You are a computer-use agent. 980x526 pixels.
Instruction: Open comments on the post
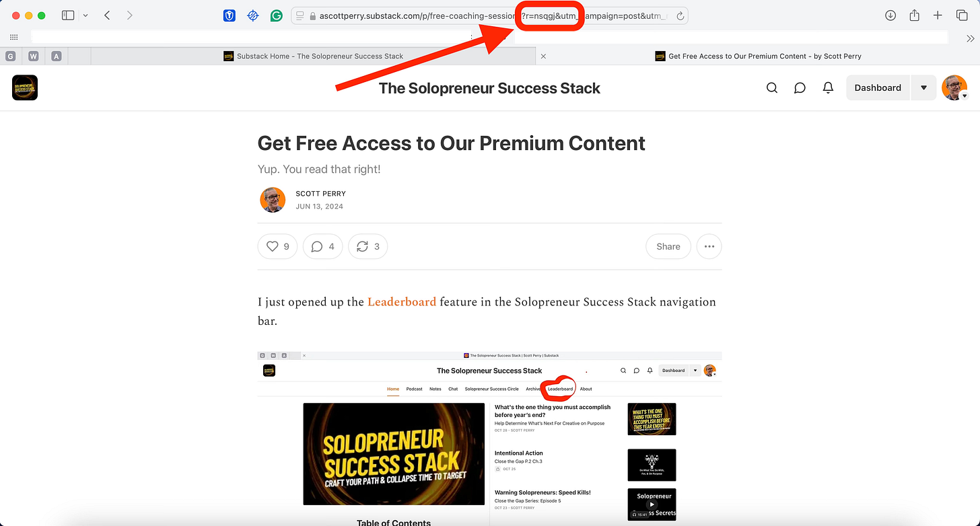323,247
